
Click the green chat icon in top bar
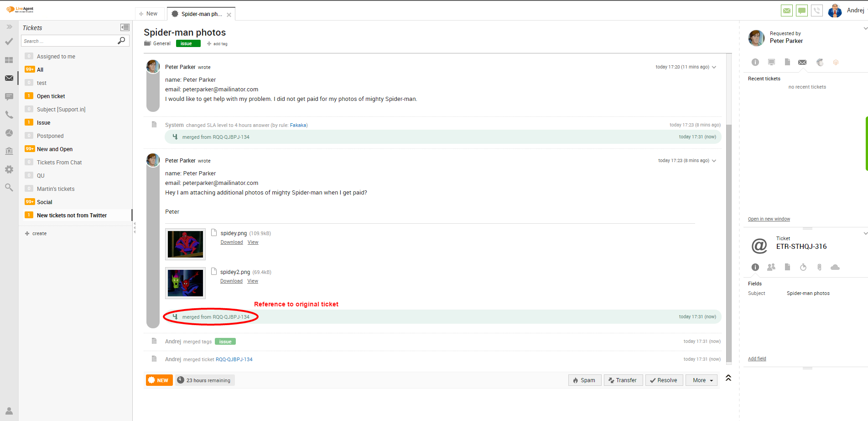click(x=802, y=11)
